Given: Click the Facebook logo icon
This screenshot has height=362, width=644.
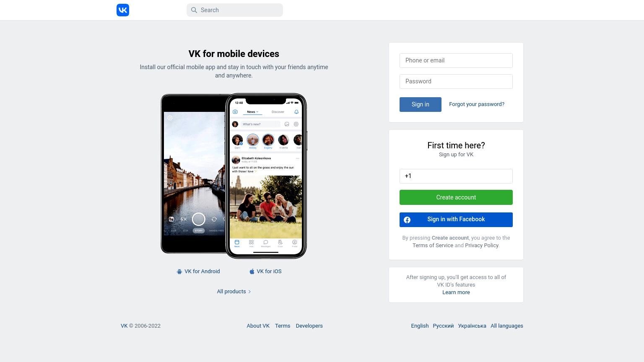Looking at the screenshot, I should point(407,220).
